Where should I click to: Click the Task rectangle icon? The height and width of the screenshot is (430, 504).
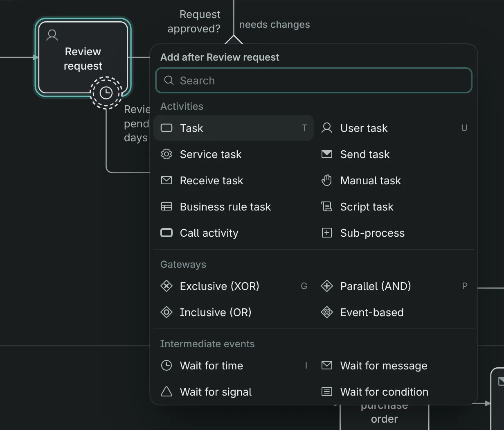pyautogui.click(x=166, y=128)
